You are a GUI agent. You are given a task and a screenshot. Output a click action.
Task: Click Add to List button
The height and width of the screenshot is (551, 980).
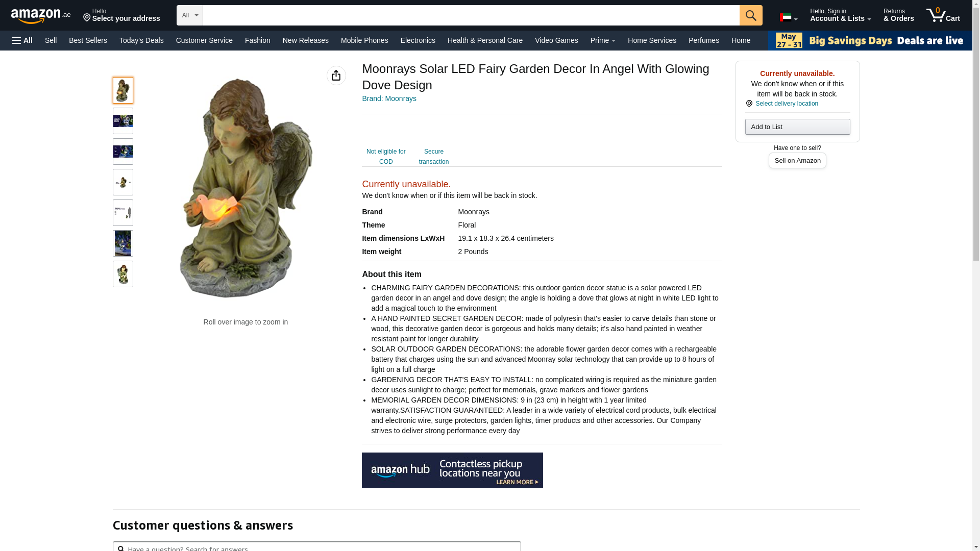(x=797, y=127)
